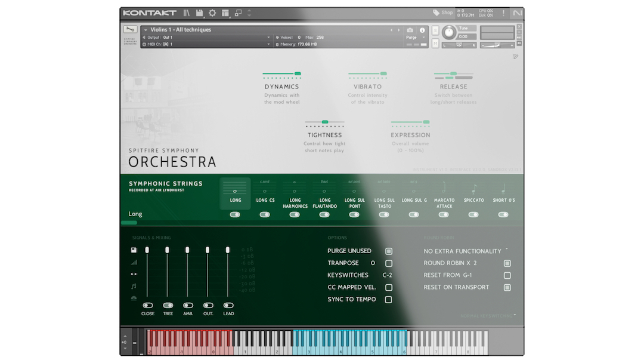Open the Normal Keyswitching dropdown
Screen dimensions: 644x363
point(488,315)
